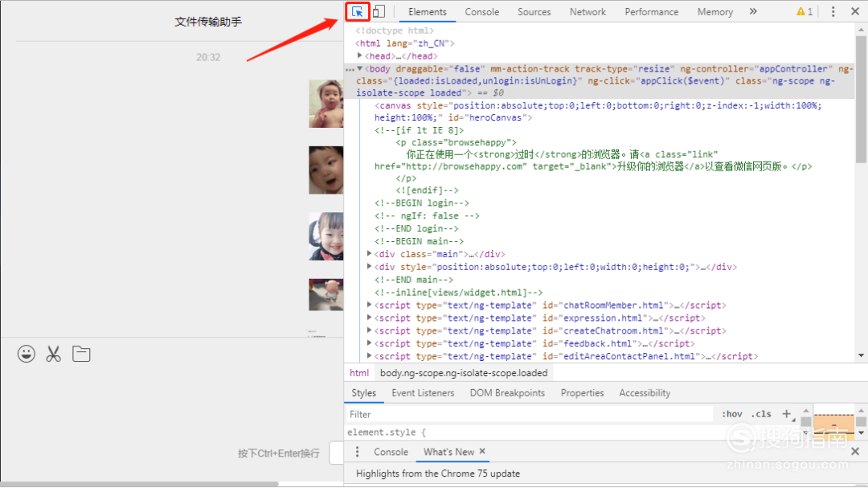This screenshot has height=492, width=868.
Task: Switch to the Console tab
Action: pyautogui.click(x=481, y=11)
